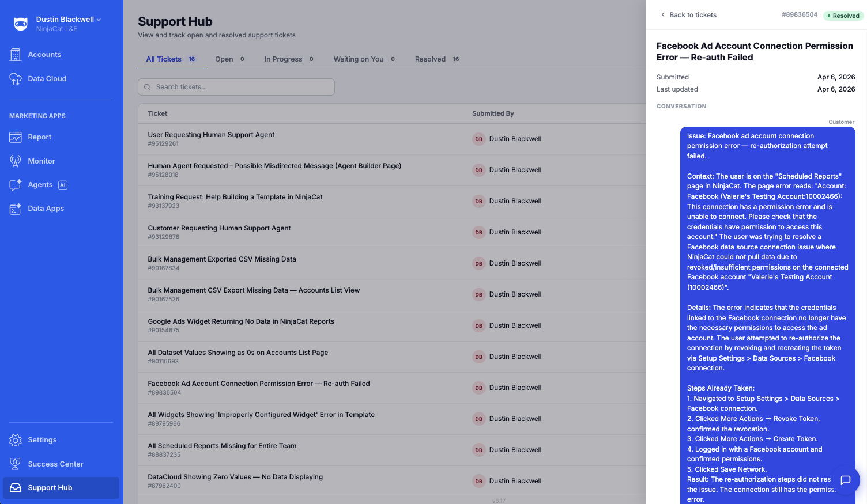Screen dimensions: 867x504
Task: Open the Data Apps icon
Action: [x=16, y=209]
